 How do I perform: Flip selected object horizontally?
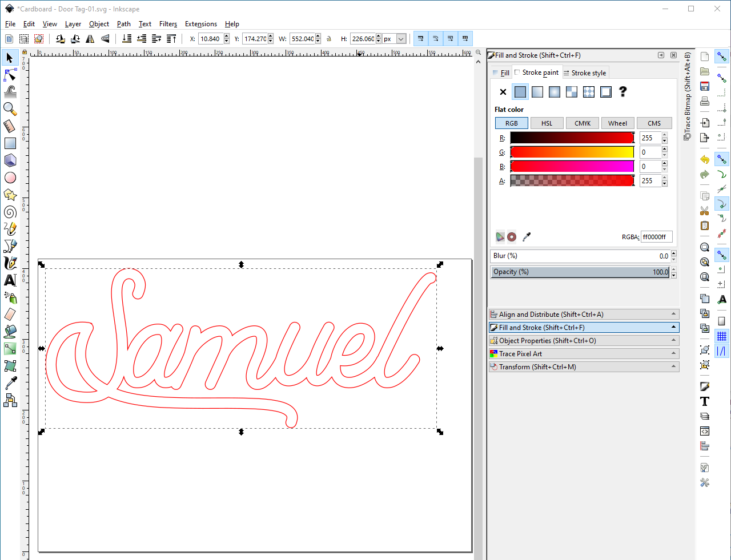(x=90, y=39)
